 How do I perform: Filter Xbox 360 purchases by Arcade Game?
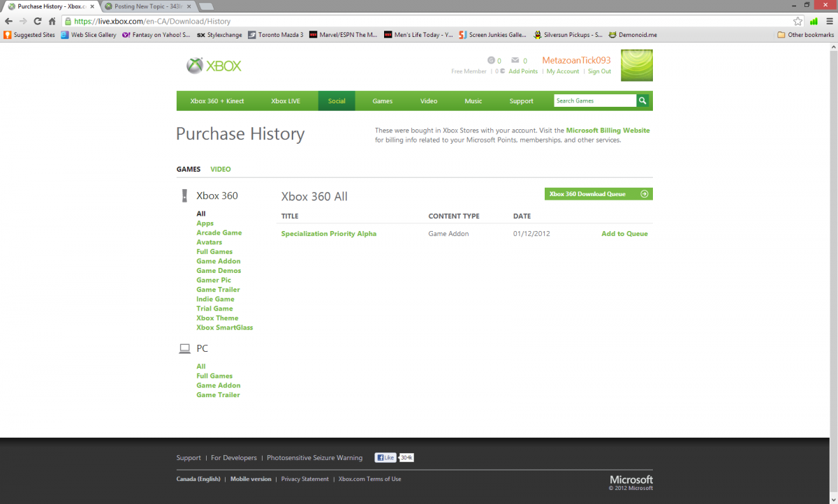pos(219,232)
